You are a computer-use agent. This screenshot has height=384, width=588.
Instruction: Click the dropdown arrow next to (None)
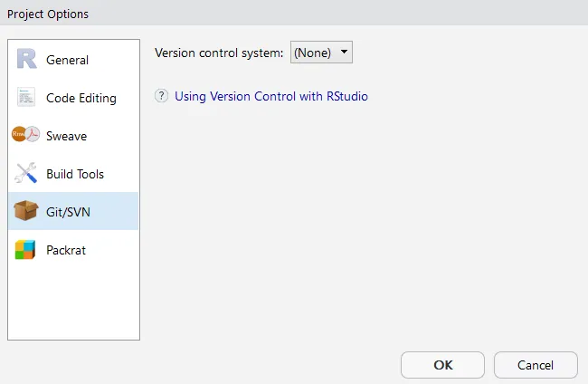point(344,53)
